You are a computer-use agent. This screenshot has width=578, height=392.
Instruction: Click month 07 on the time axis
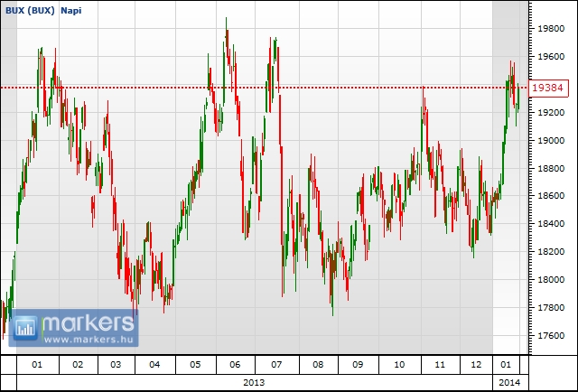pyautogui.click(x=276, y=365)
